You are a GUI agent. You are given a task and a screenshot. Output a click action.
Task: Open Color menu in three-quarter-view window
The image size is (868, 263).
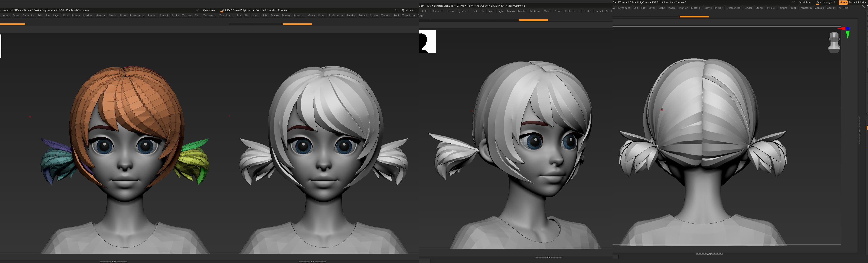coord(425,11)
